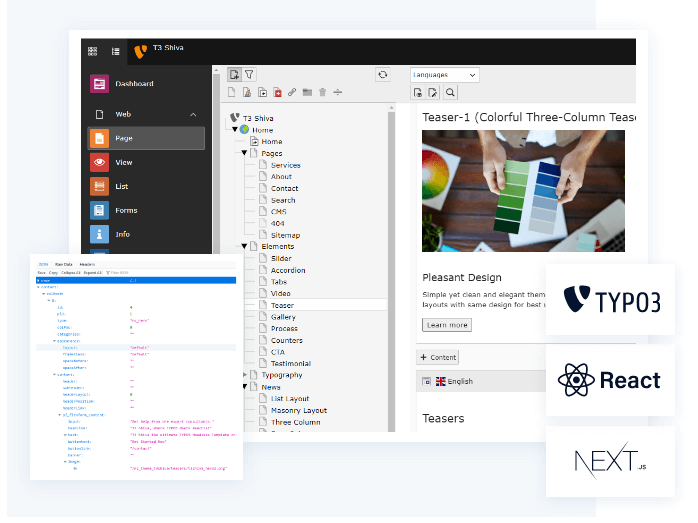
Task: Open the View module eye icon
Action: (99, 162)
